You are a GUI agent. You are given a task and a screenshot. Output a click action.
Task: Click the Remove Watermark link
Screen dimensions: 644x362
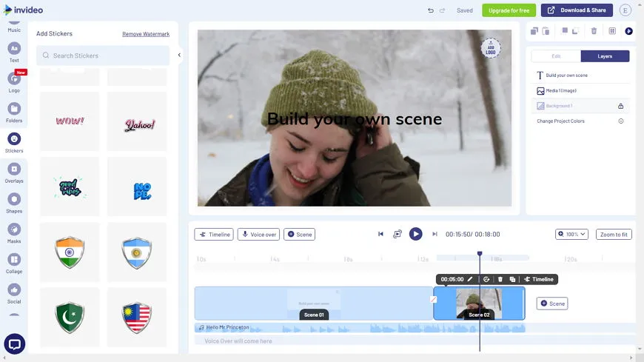point(146,34)
